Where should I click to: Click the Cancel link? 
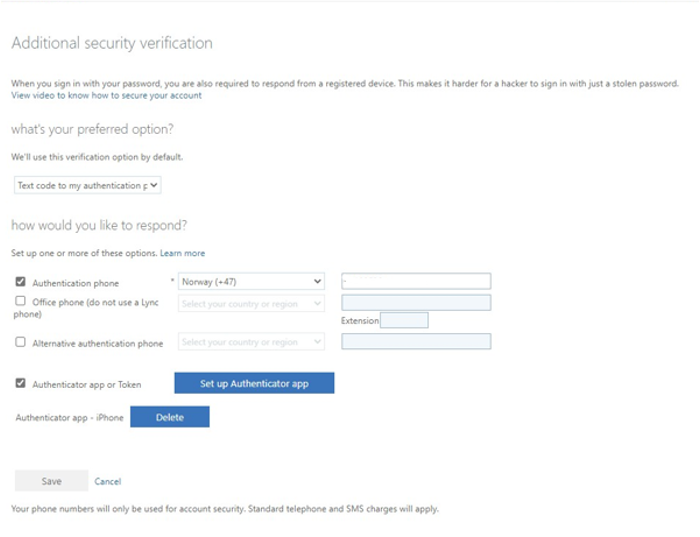[107, 482]
